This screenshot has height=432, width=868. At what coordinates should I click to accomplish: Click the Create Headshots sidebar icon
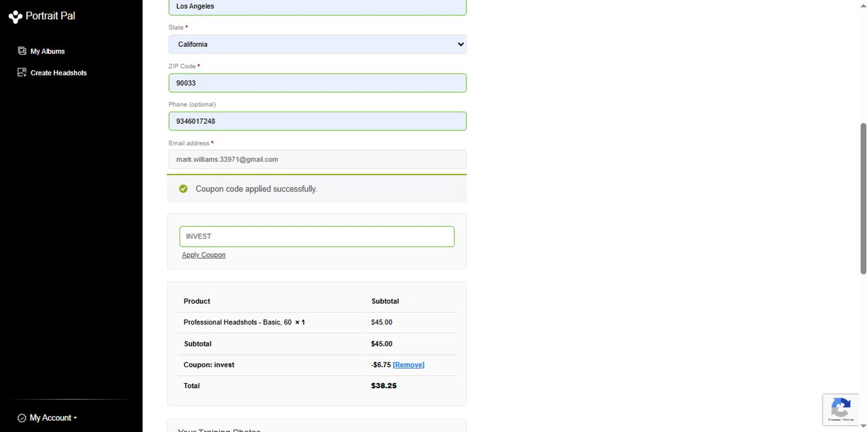coord(22,72)
